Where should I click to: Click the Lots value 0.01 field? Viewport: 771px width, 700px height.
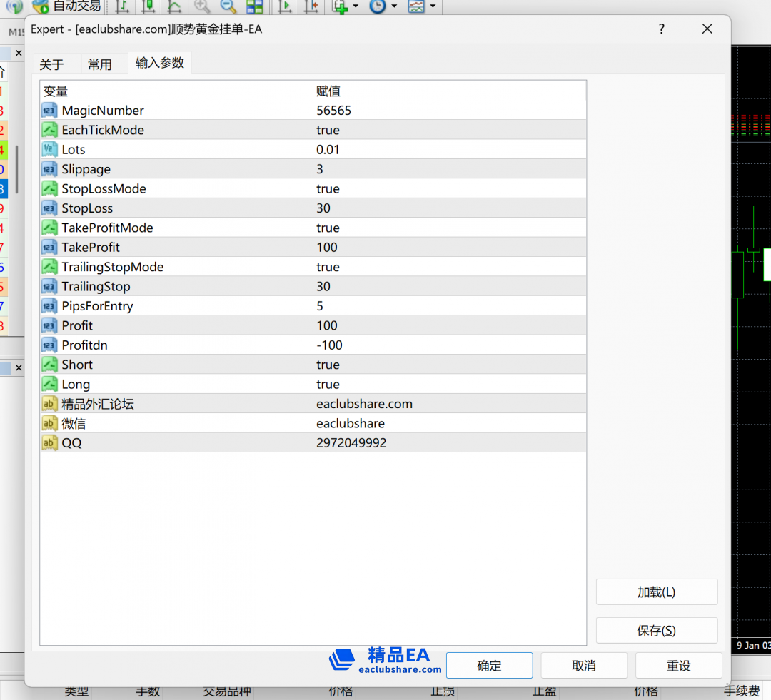coord(449,150)
